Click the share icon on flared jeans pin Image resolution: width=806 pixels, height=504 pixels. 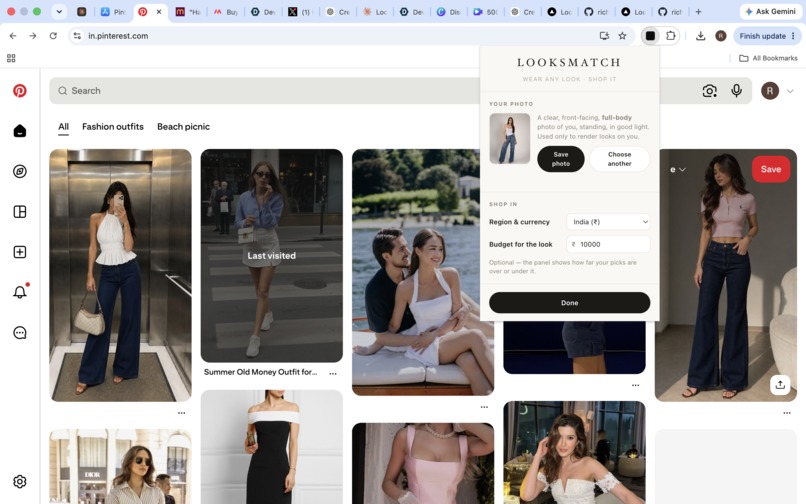780,384
